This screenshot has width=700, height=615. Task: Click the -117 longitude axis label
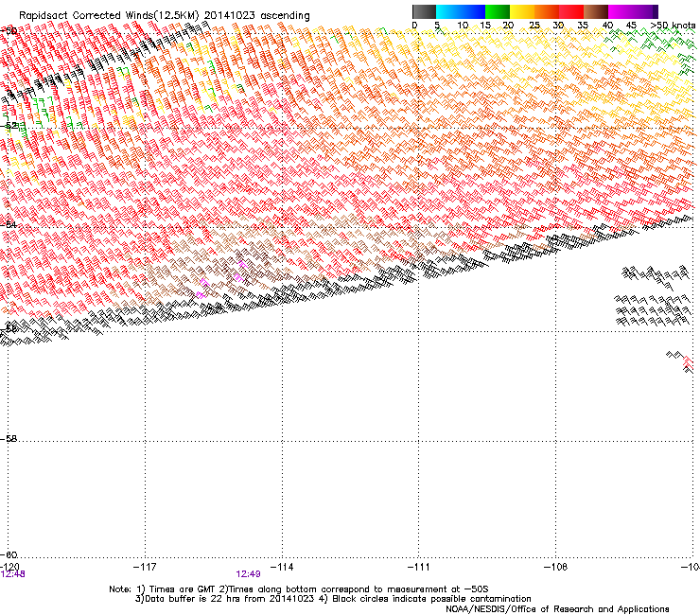pyautogui.click(x=145, y=567)
